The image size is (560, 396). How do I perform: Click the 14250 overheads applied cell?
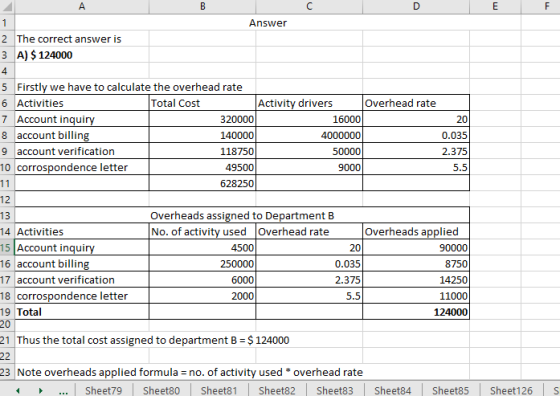416,280
